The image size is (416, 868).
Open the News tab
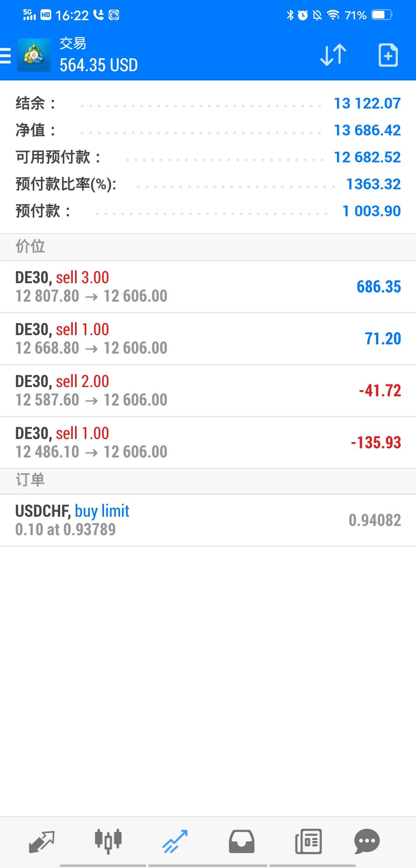(x=308, y=842)
